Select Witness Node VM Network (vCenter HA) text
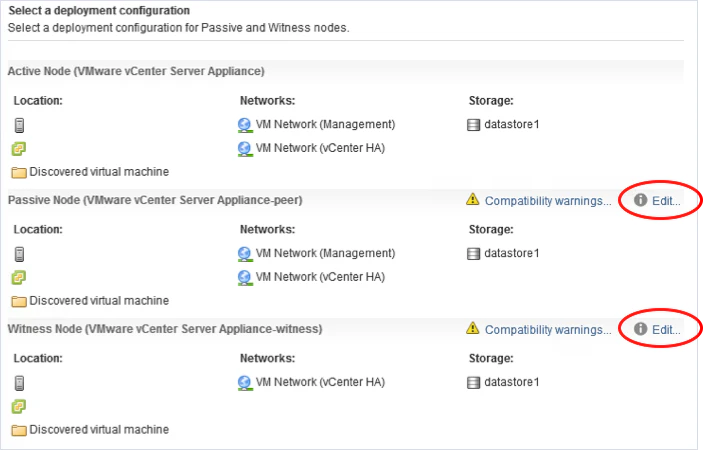Screen dimensions: 703x450 [x=320, y=382]
